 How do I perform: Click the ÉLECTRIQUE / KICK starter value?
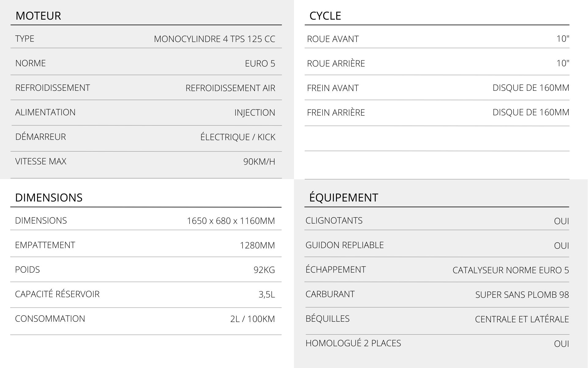point(238,137)
